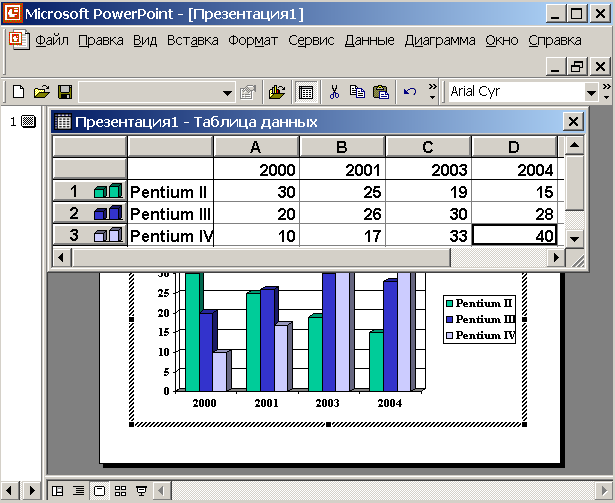Open the Правка menu
615x503 pixels.
click(x=101, y=40)
